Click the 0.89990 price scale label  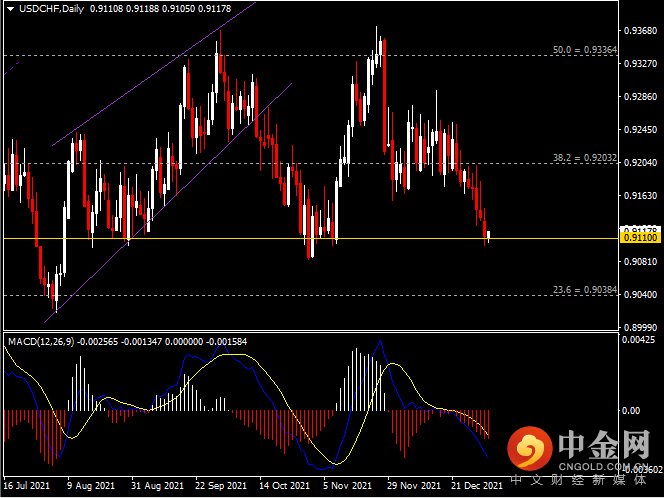641,328
